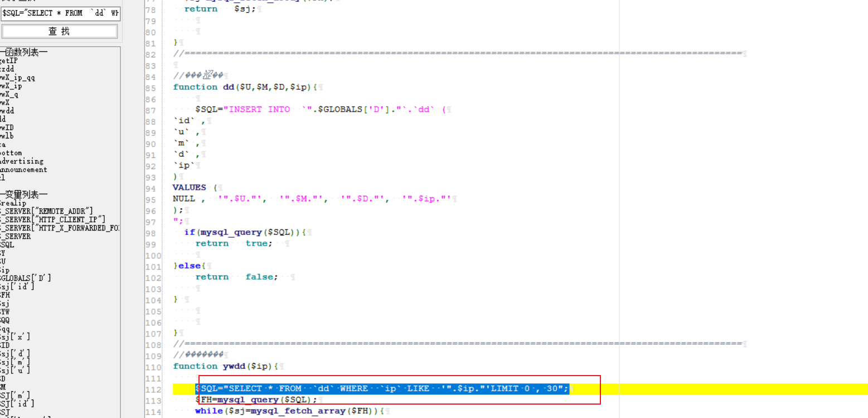Select the $SQL variable entry
The image size is (868, 418).
7,244
